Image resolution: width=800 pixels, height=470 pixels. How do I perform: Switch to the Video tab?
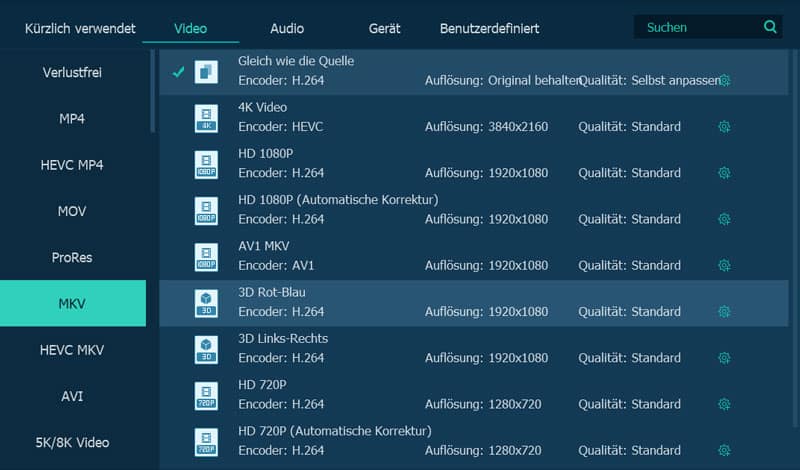pyautogui.click(x=190, y=29)
